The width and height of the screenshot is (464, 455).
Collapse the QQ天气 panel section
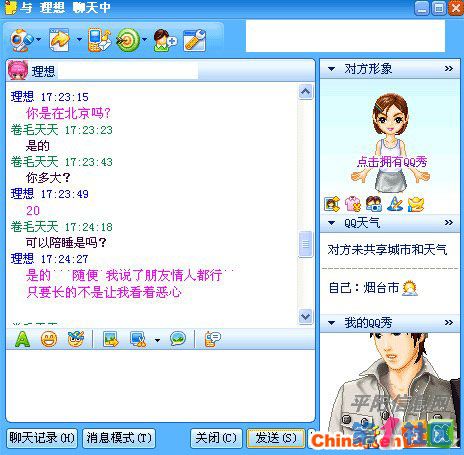(331, 223)
